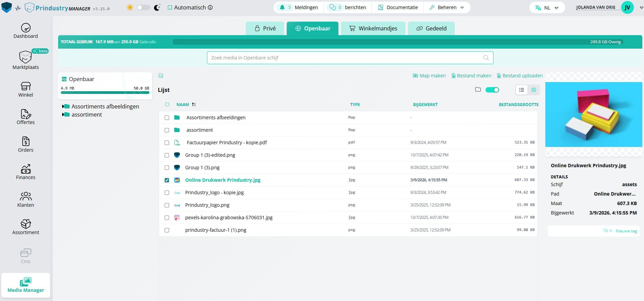The width and height of the screenshot is (644, 301).
Task: Enable the Automatisch checkbox
Action: pos(170,7)
